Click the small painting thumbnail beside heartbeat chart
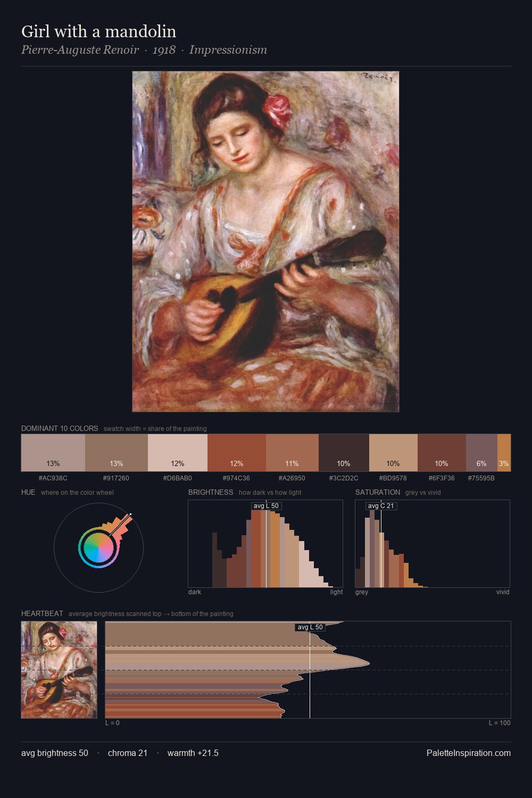The height and width of the screenshot is (798, 532). point(59,670)
